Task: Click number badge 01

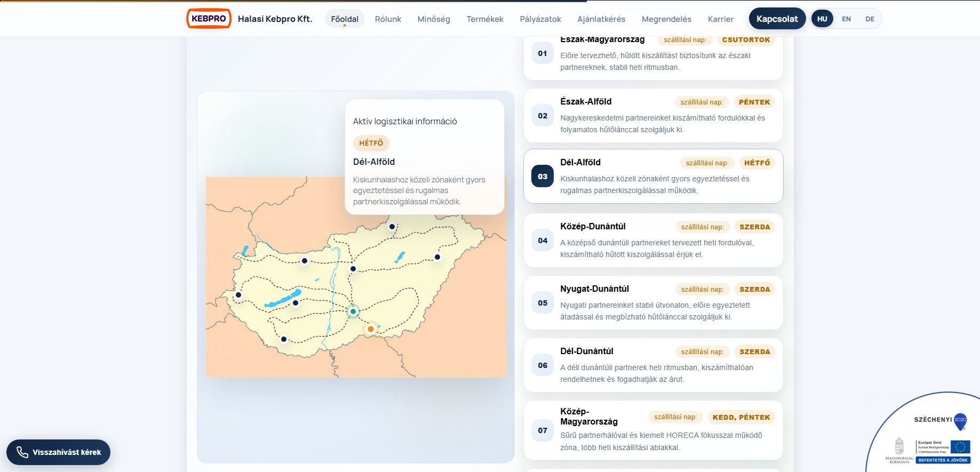Action: tap(543, 53)
